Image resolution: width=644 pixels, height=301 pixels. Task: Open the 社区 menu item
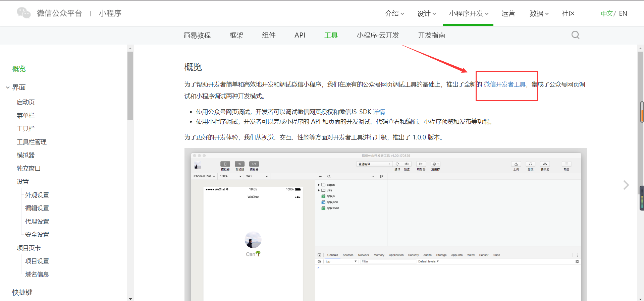point(569,13)
